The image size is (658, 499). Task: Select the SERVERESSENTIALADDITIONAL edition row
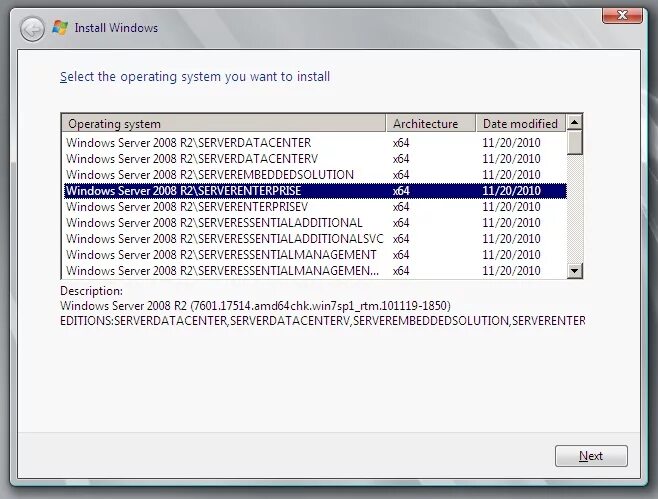pyautogui.click(x=315, y=222)
